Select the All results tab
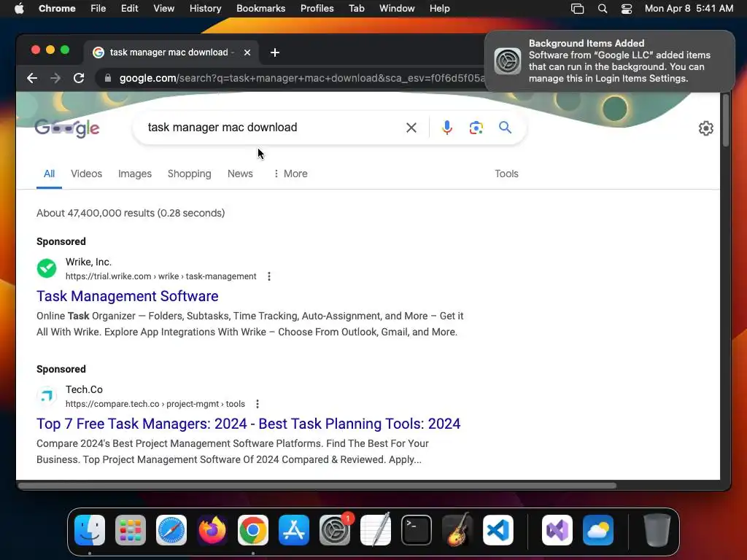747x560 pixels. (49, 174)
